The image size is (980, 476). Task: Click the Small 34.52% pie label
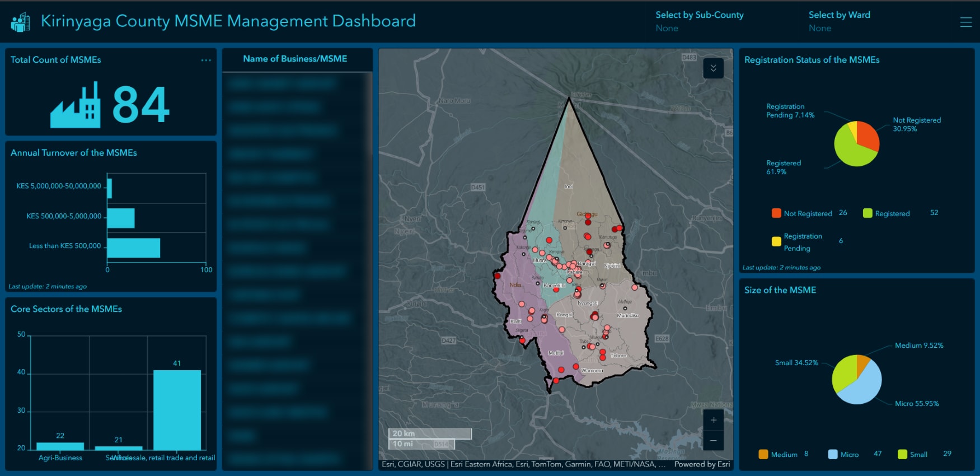[796, 363]
